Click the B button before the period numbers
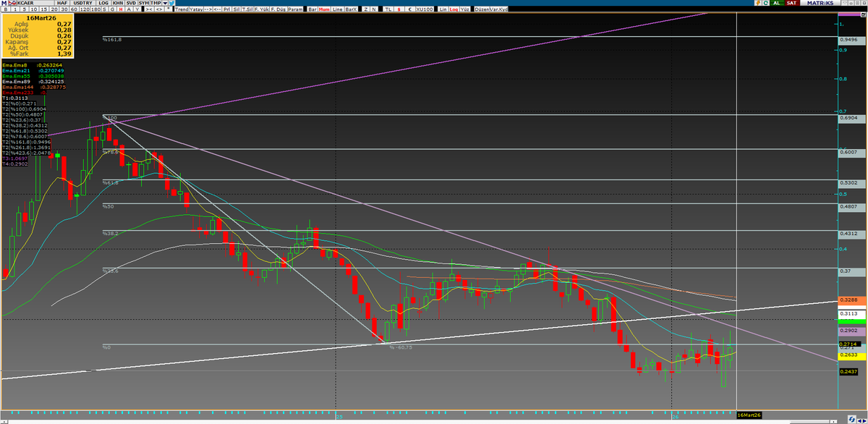Image resolution: width=868 pixels, height=424 pixels. pyautogui.click(x=6, y=9)
